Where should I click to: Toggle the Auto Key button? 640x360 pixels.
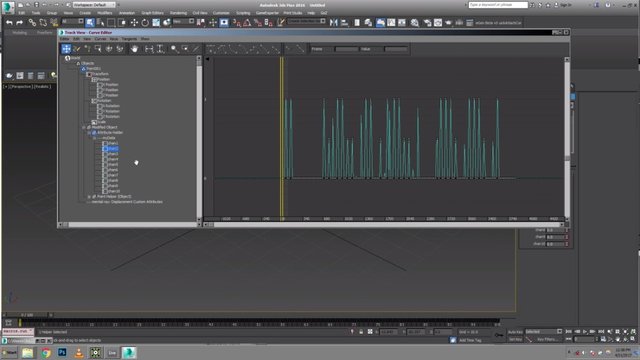click(515, 332)
